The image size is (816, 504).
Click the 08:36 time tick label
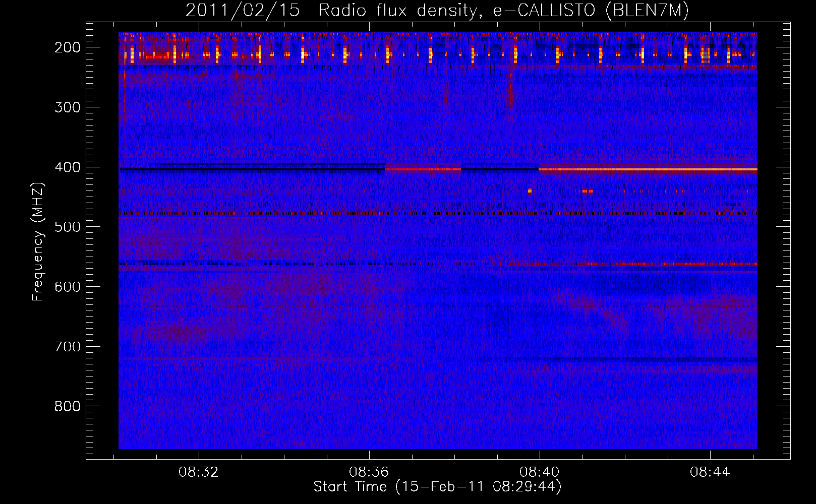click(369, 472)
